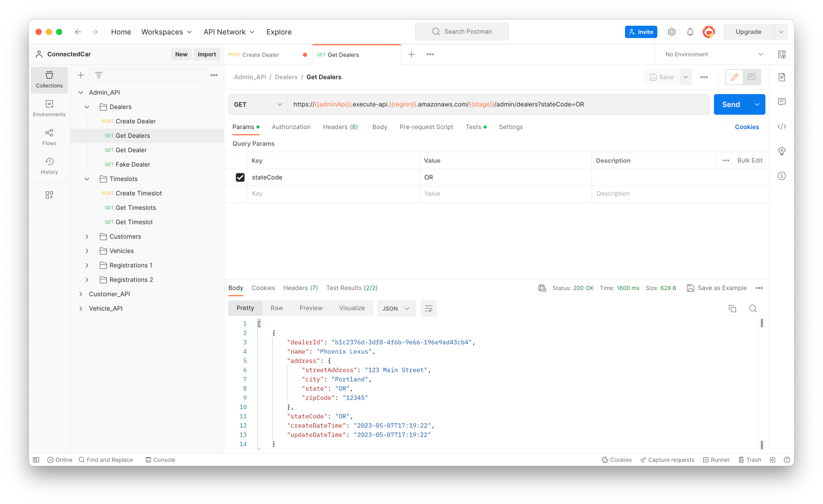Expand the Customers folder
The image size is (823, 504).
(x=87, y=237)
